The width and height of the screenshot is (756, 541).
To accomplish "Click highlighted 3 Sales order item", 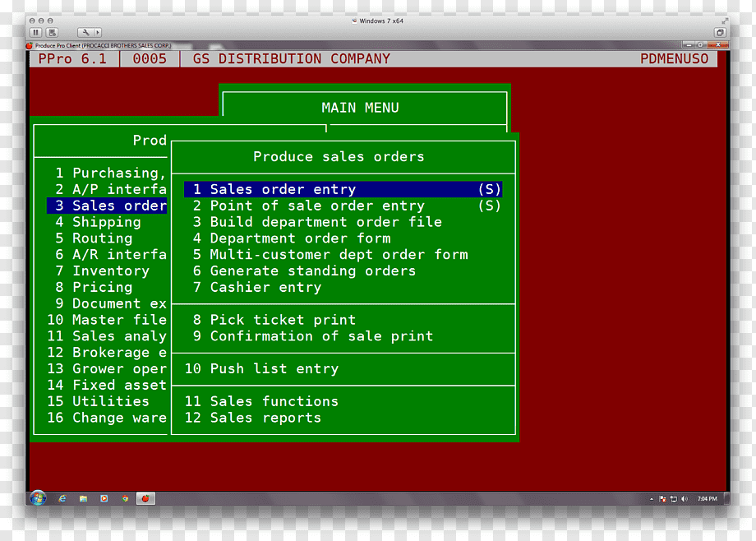I will [107, 206].
